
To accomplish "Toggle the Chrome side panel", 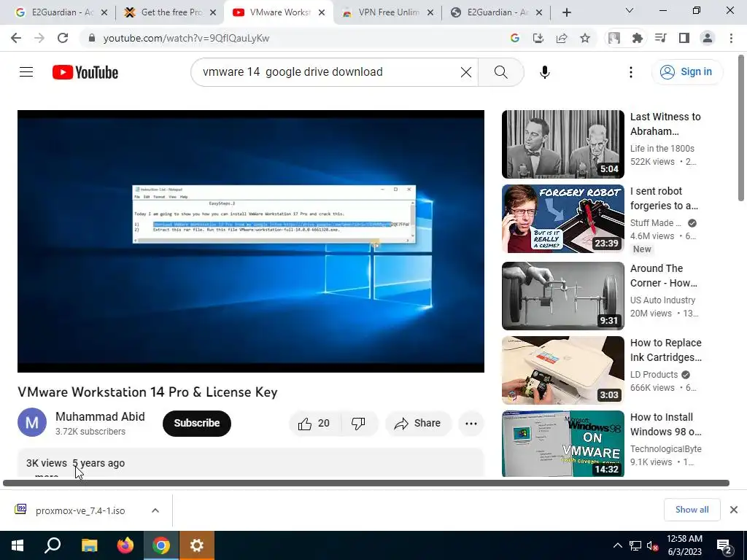I will (684, 38).
